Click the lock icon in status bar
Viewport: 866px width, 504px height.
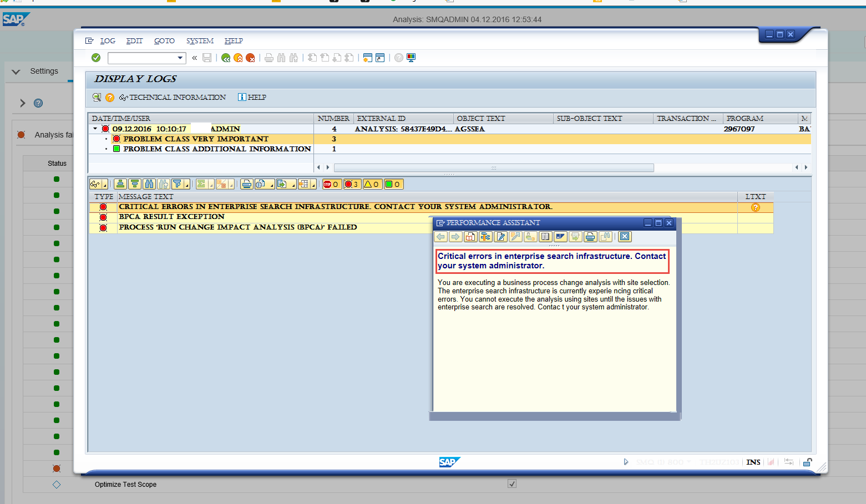click(x=808, y=462)
